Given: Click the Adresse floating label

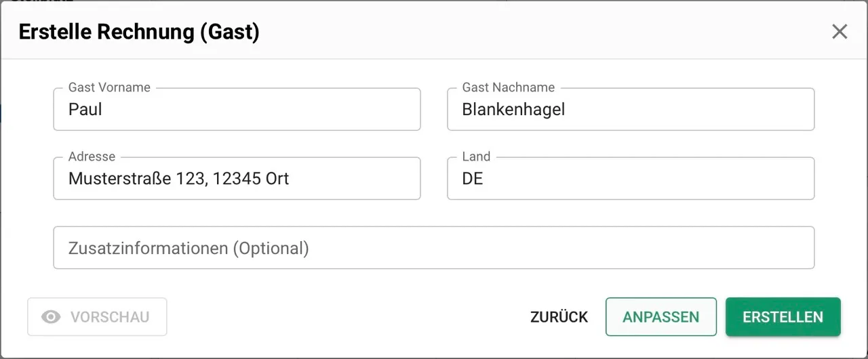Looking at the screenshot, I should tap(92, 156).
